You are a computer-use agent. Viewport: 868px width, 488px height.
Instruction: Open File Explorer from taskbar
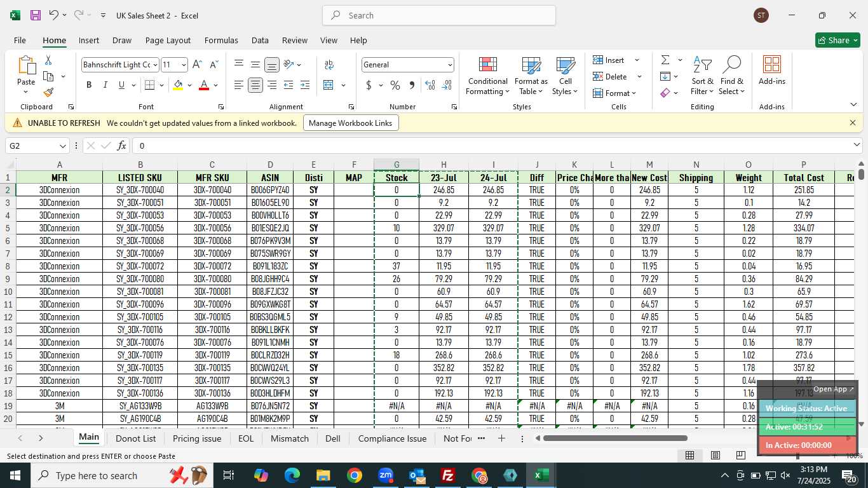(x=323, y=475)
